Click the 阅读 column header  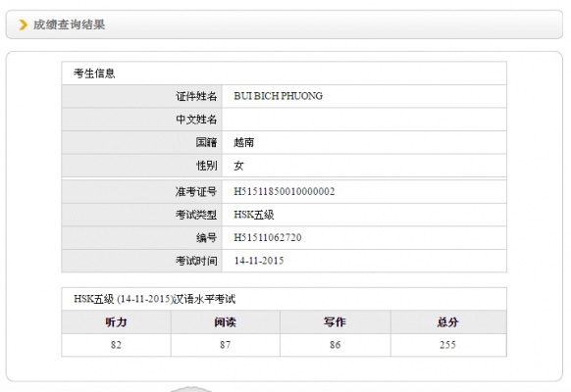[x=226, y=321]
